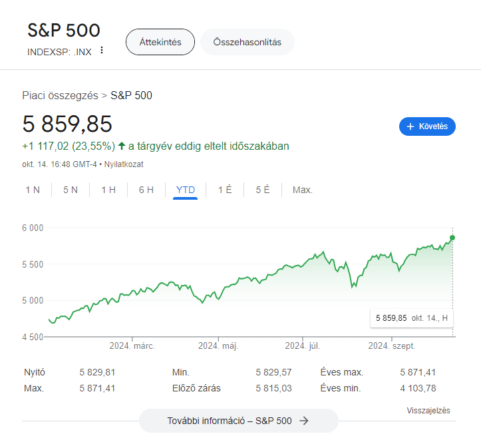The width and height of the screenshot is (481, 448).
Task: Click the Piaci összegzés breadcrumb link
Action: pos(60,95)
